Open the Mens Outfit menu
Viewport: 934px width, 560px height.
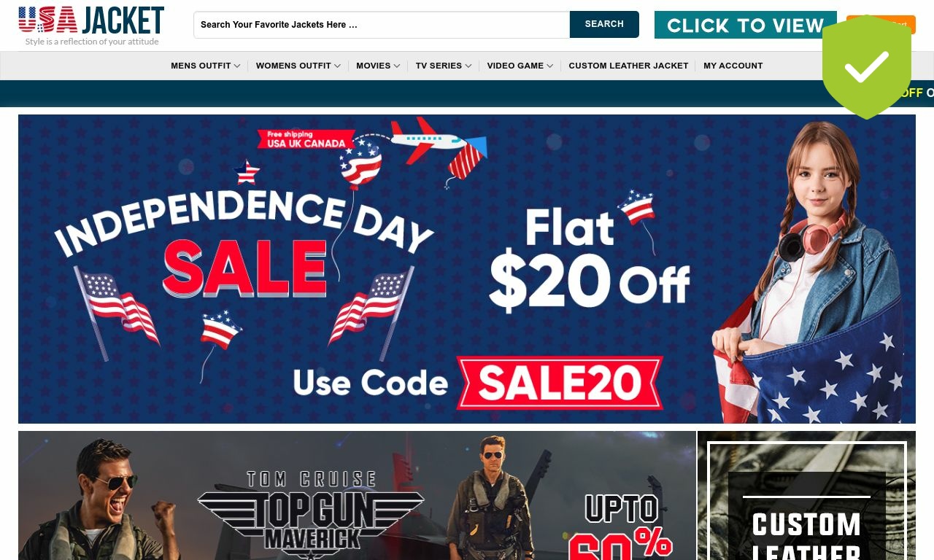click(201, 66)
